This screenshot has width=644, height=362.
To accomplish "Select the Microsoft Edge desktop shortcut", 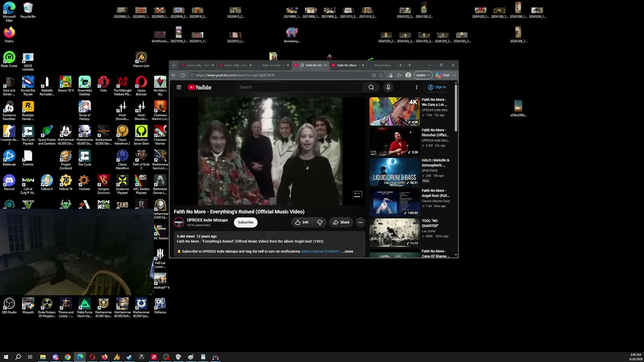I will click(9, 12).
